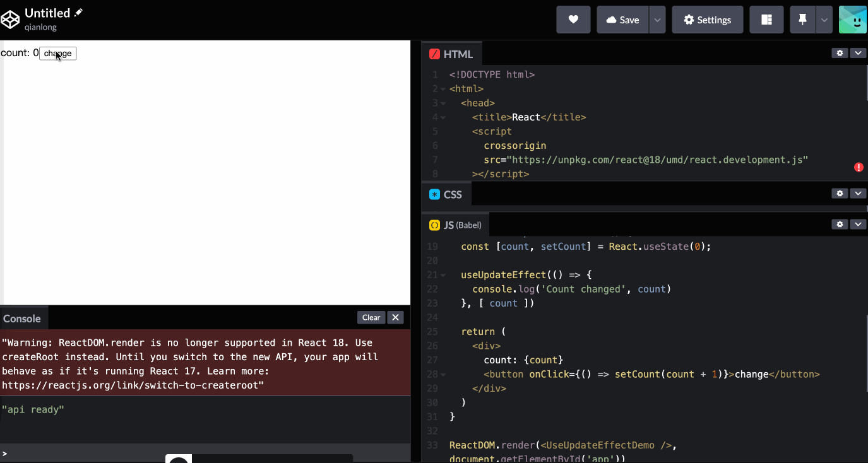Fold line 28 with the button element
This screenshot has width=868, height=463.
(443, 375)
